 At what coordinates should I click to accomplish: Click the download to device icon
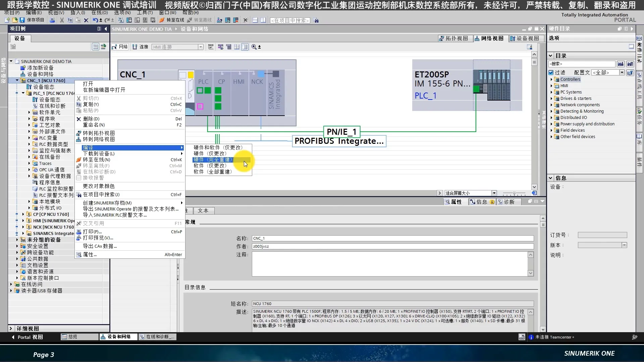pos(129,20)
